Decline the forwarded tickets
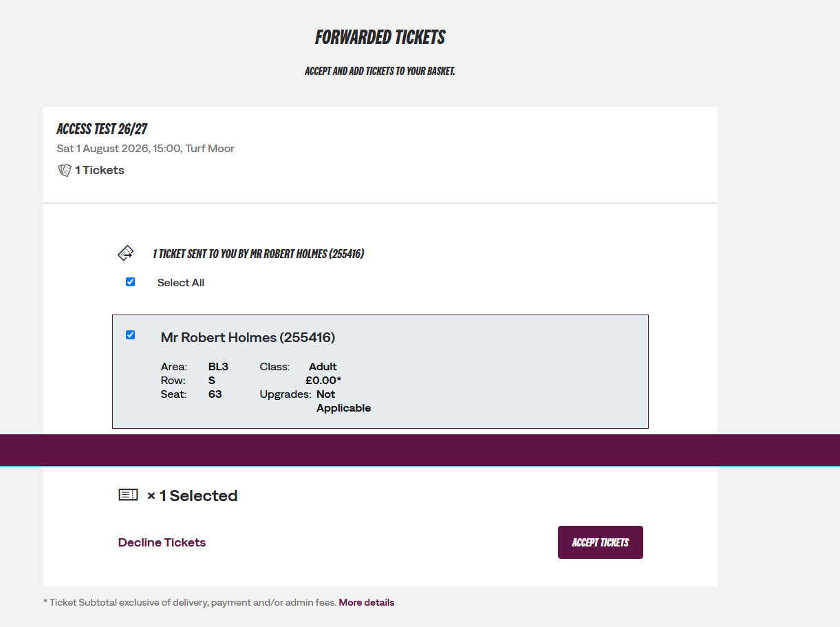840x627 pixels. coord(162,542)
